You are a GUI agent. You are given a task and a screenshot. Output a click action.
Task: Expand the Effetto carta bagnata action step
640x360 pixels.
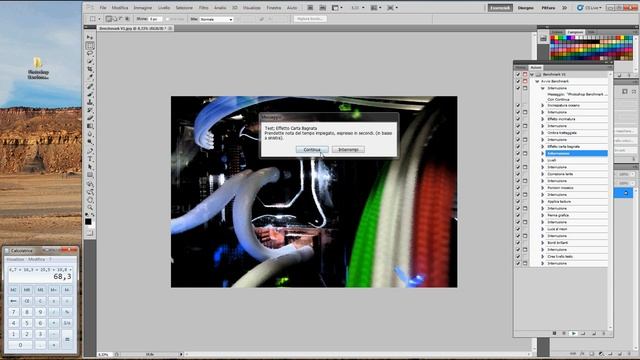[543, 147]
